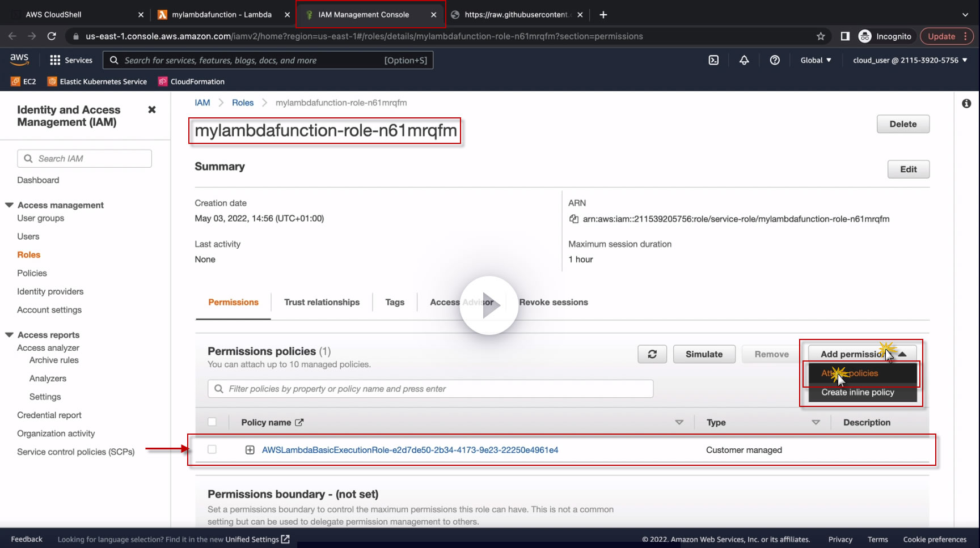The height and width of the screenshot is (548, 980).
Task: Open the CloudFormation shortcut
Action: (x=191, y=82)
